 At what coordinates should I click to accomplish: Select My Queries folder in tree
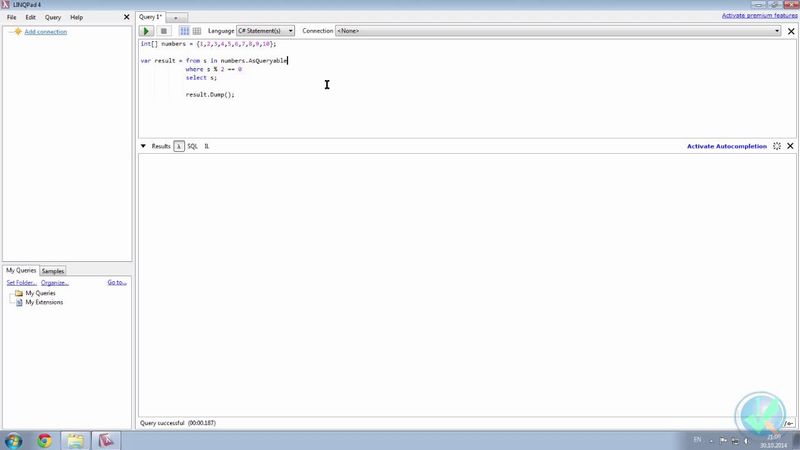40,293
